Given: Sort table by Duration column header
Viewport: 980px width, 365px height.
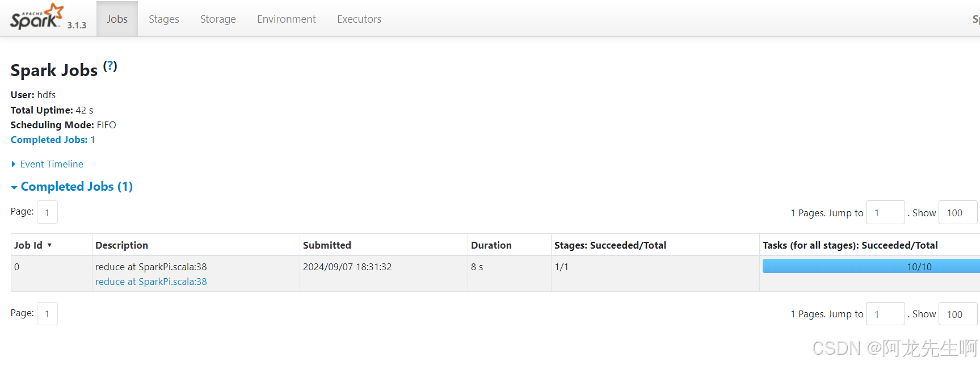Looking at the screenshot, I should click(x=491, y=245).
